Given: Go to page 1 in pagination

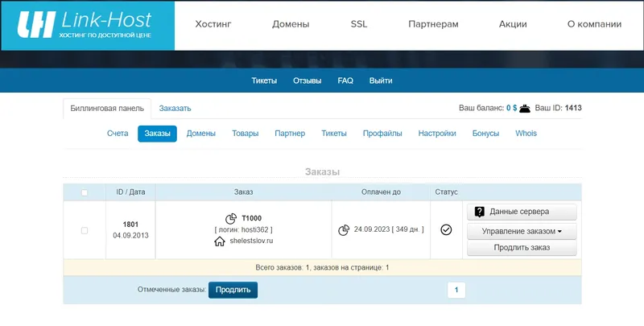Looking at the screenshot, I should click(456, 290).
